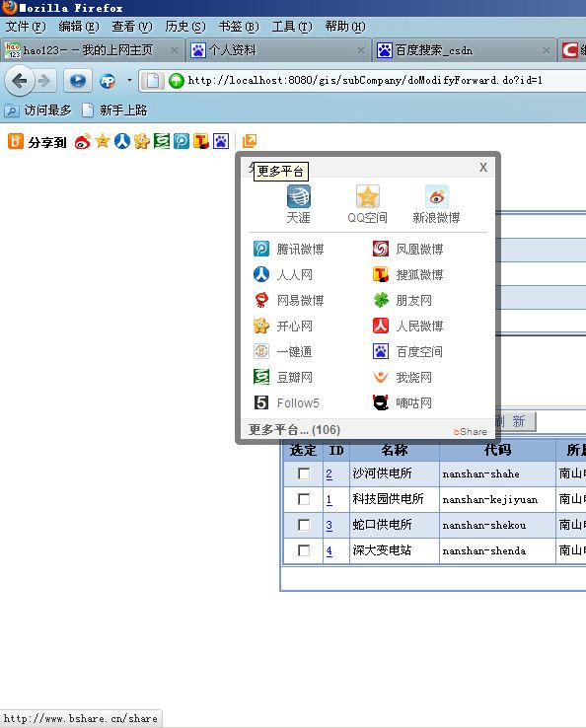This screenshot has height=728, width=586.
Task: Click the 代码 column header
Action: (497, 450)
